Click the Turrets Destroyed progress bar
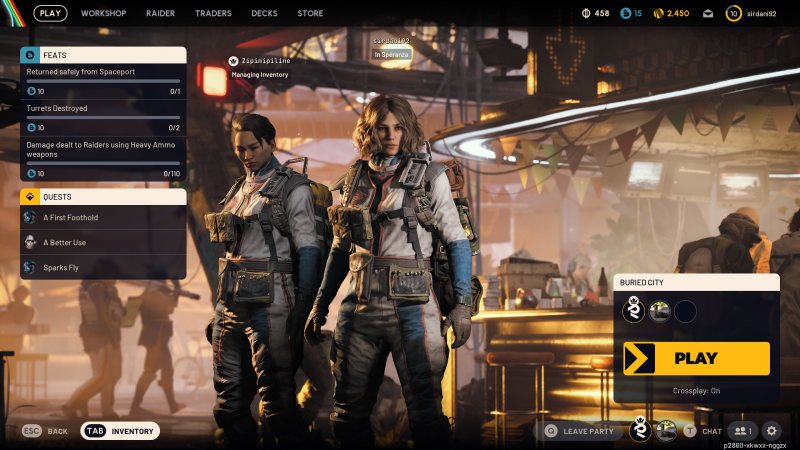 103,117
